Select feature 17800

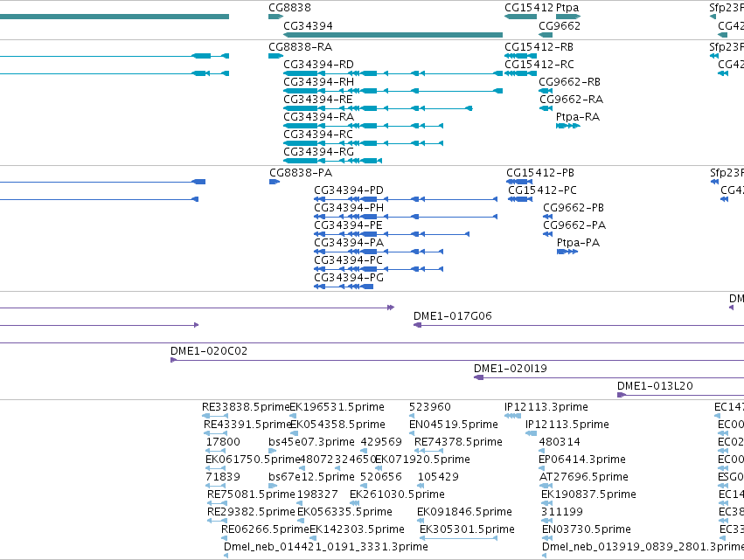tap(223, 442)
